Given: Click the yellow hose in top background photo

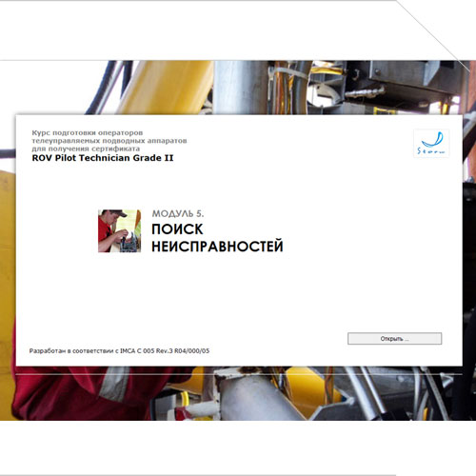Looking at the screenshot, I should point(165,88).
